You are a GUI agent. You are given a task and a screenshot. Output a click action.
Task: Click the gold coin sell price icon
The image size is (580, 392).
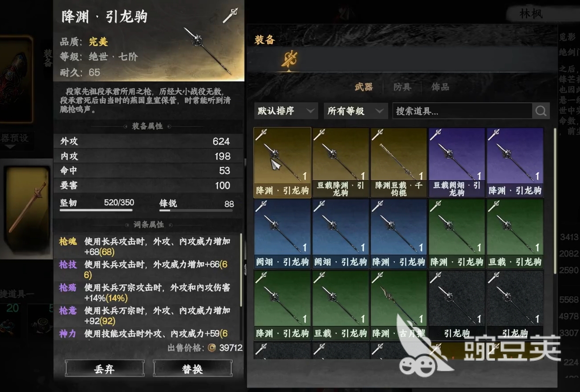[x=212, y=348]
